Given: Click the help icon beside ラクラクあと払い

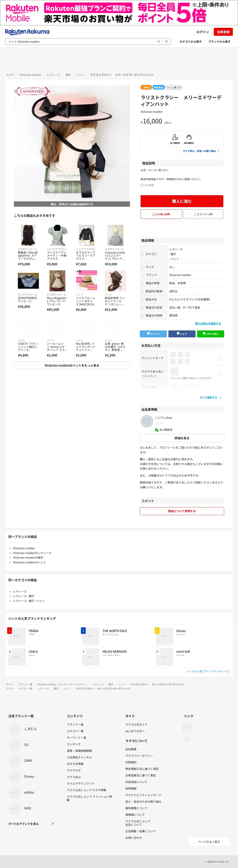Looking at the screenshot, I should (220, 374).
